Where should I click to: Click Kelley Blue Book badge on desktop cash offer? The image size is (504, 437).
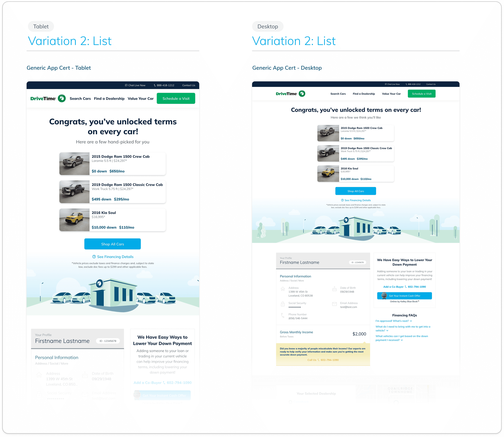384,296
